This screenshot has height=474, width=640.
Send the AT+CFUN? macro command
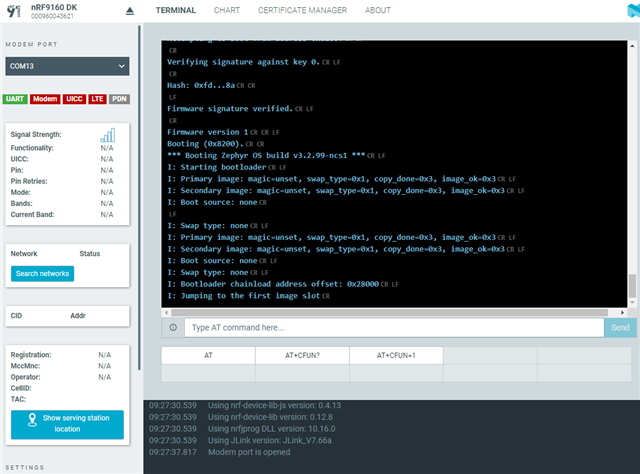tap(302, 355)
